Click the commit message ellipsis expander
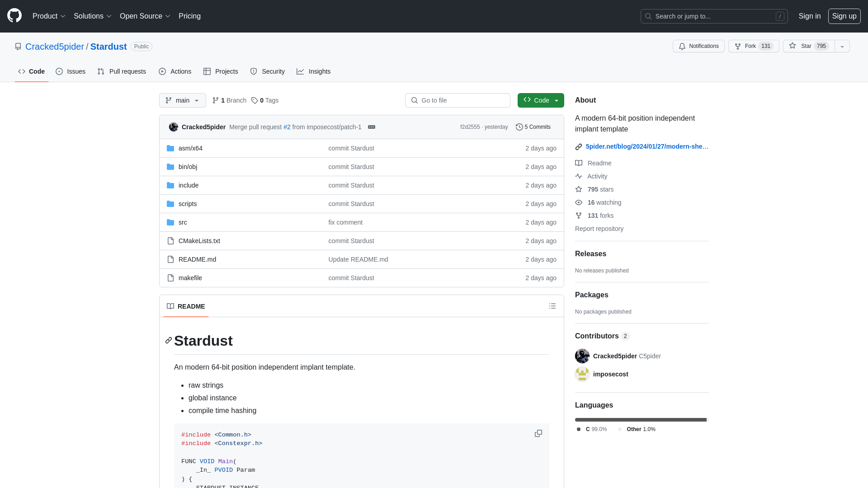868x488 pixels. pos(372,127)
